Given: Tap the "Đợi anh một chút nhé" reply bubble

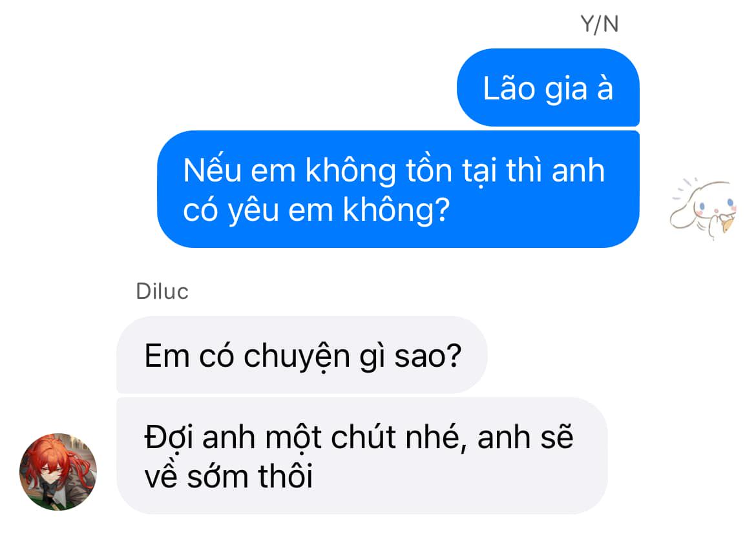Looking at the screenshot, I should tap(362, 456).
